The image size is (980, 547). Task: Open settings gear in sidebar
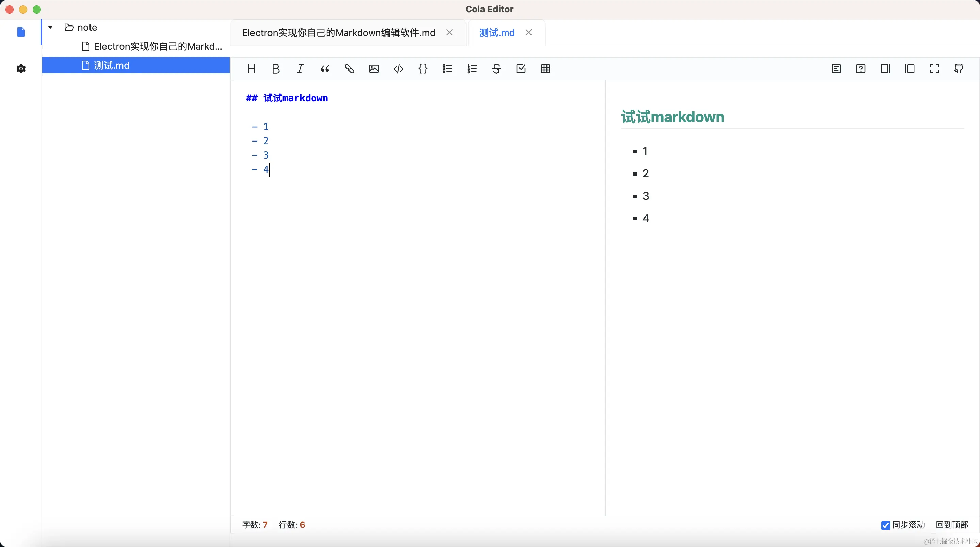(21, 69)
